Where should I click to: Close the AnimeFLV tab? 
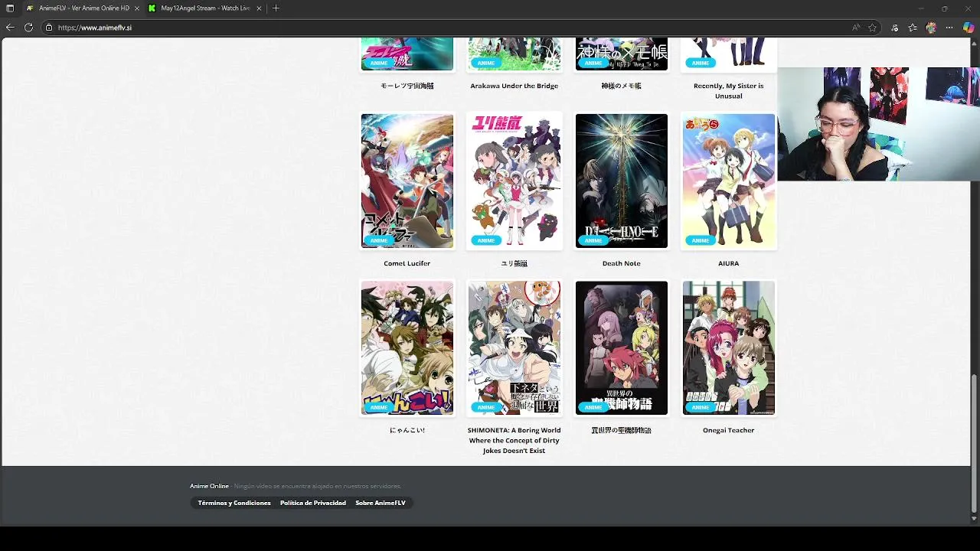click(x=136, y=8)
